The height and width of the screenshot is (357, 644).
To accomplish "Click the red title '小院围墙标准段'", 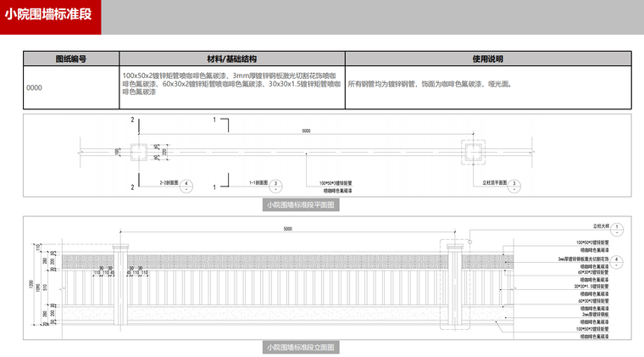I will tap(48, 14).
